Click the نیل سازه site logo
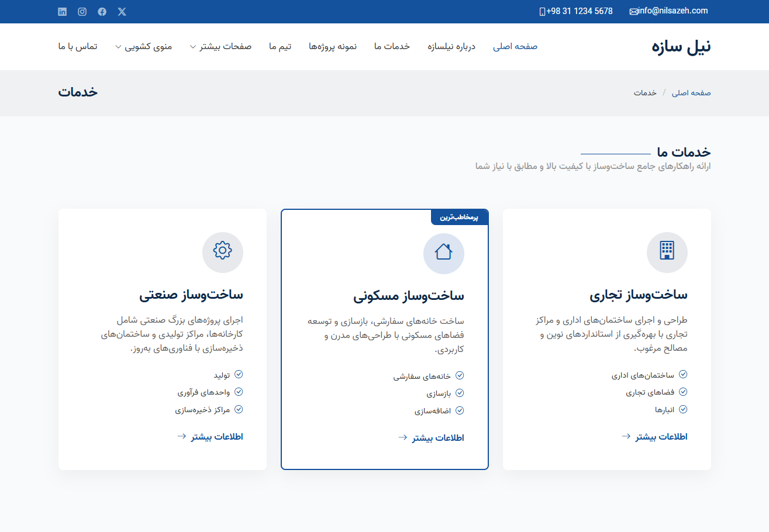Screen dimensions: 769x532 point(681,47)
